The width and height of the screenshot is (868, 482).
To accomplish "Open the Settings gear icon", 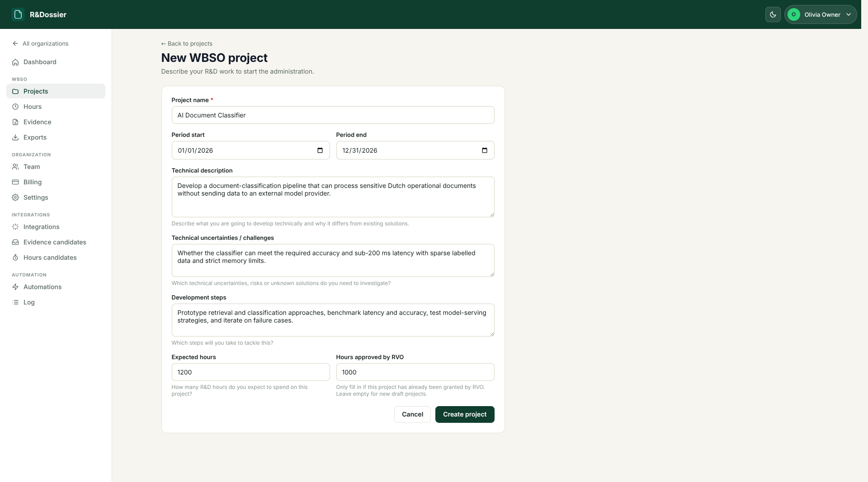I will pyautogui.click(x=15, y=197).
